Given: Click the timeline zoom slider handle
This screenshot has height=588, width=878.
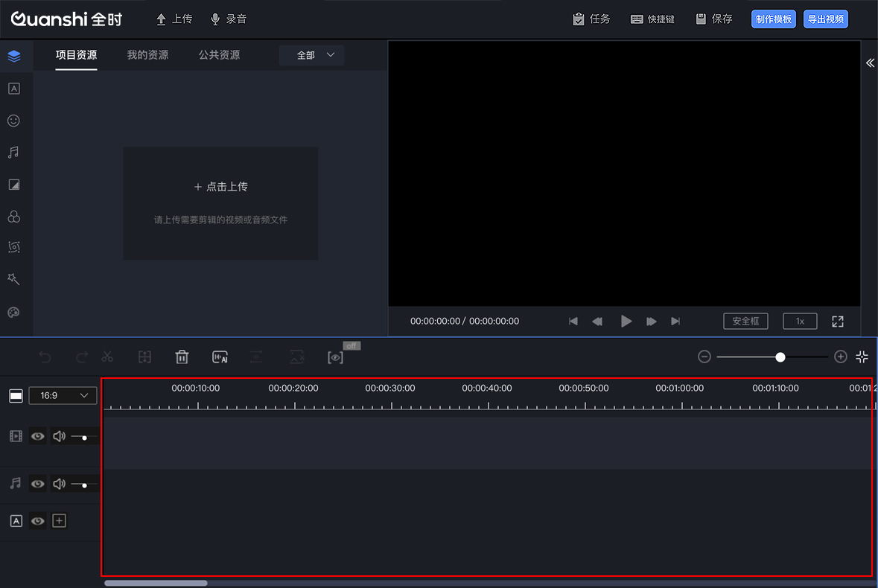Looking at the screenshot, I should (x=780, y=357).
